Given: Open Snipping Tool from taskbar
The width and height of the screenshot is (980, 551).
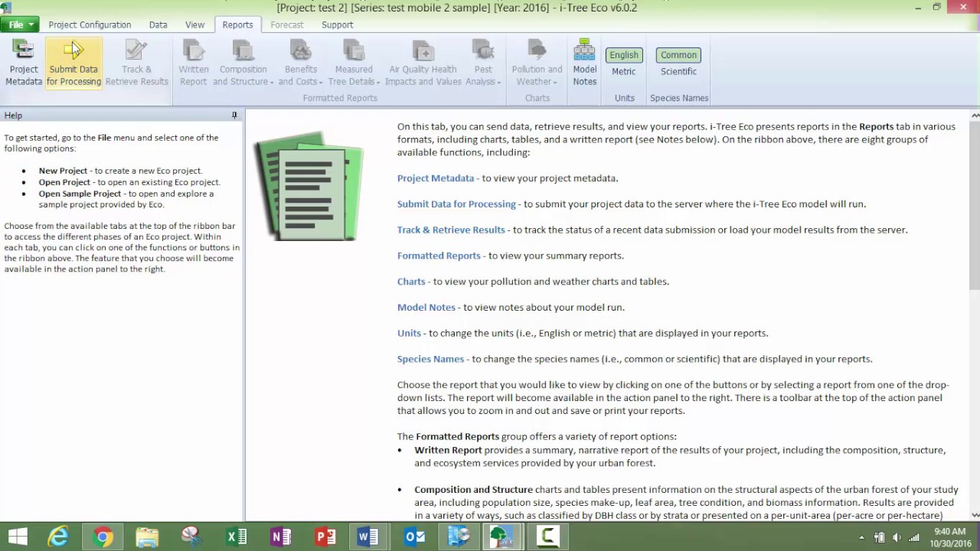Looking at the screenshot, I should pos(191,536).
